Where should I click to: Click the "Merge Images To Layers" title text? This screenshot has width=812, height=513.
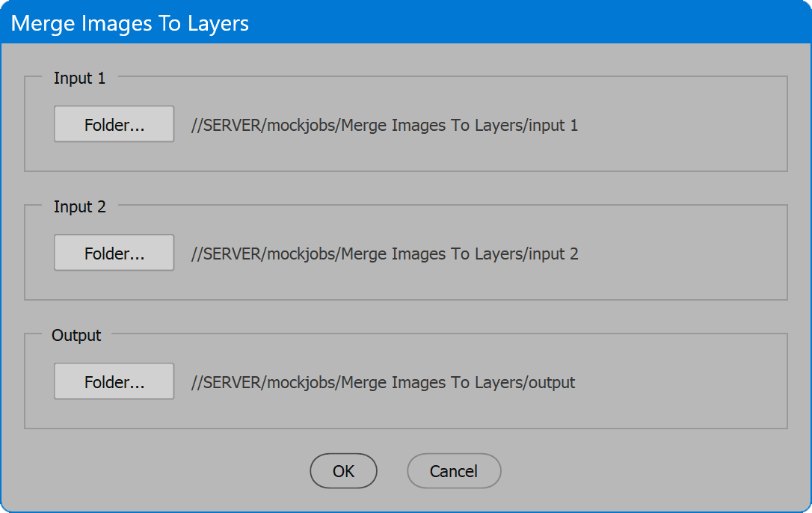130,23
